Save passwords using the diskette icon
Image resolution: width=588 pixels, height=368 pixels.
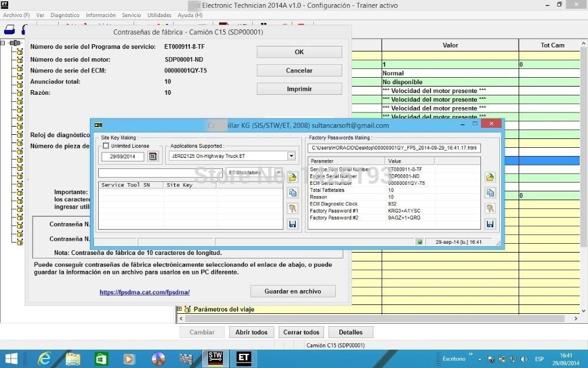pyautogui.click(x=490, y=224)
